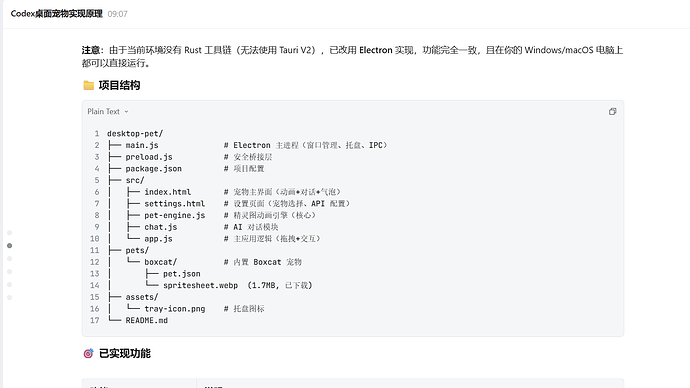Jump to the third outline navigation dot

(10, 259)
